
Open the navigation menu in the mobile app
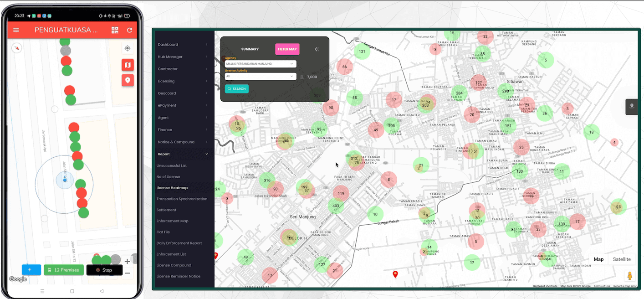point(16,30)
